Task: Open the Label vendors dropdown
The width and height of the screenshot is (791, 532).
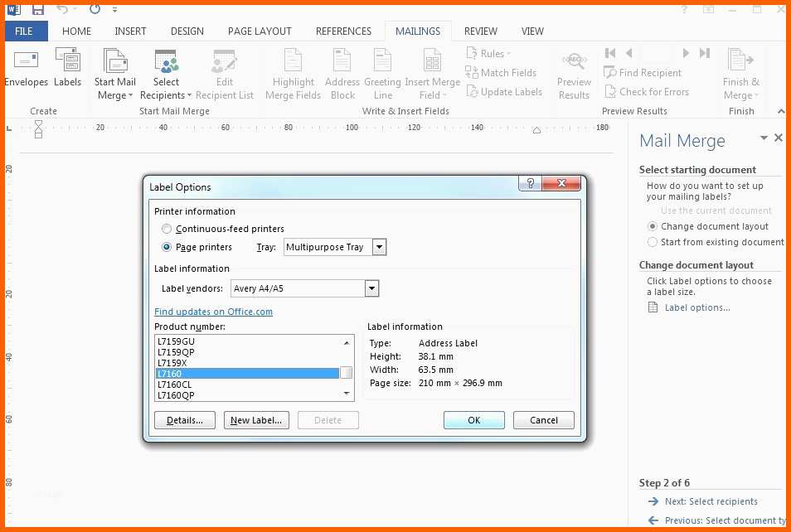Action: tap(371, 288)
